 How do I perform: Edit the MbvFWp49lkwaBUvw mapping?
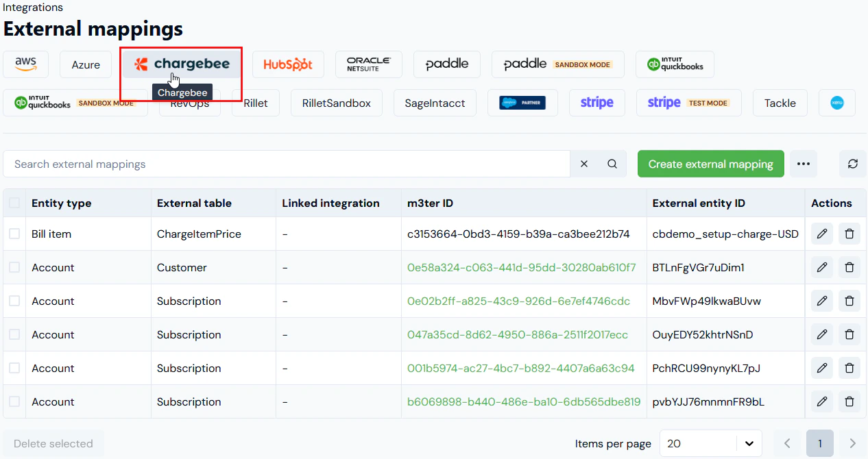tap(822, 301)
